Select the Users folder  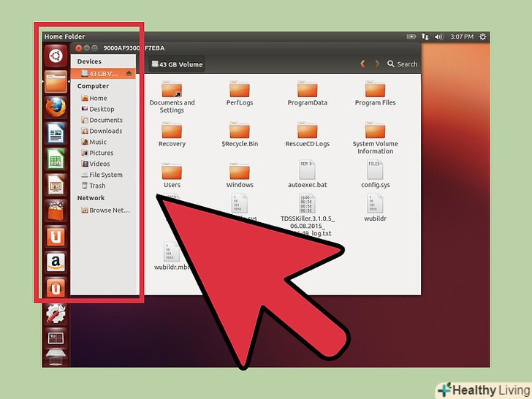pyautogui.click(x=172, y=175)
